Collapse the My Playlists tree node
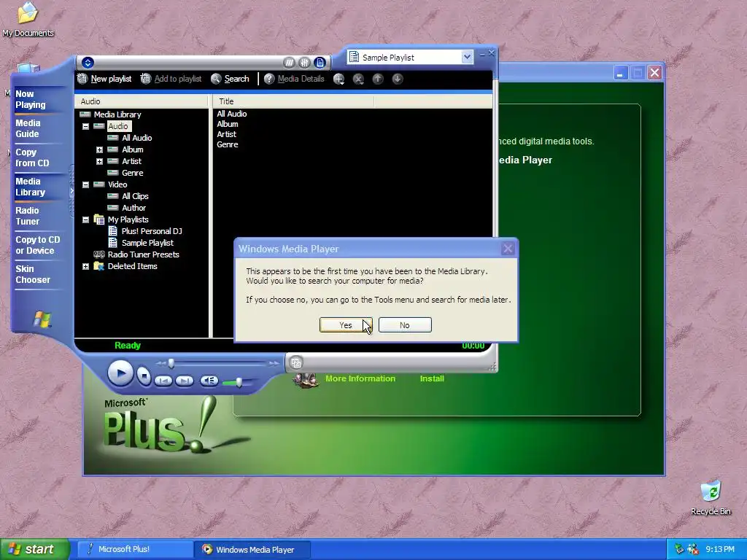The width and height of the screenshot is (747, 560). pos(86,220)
